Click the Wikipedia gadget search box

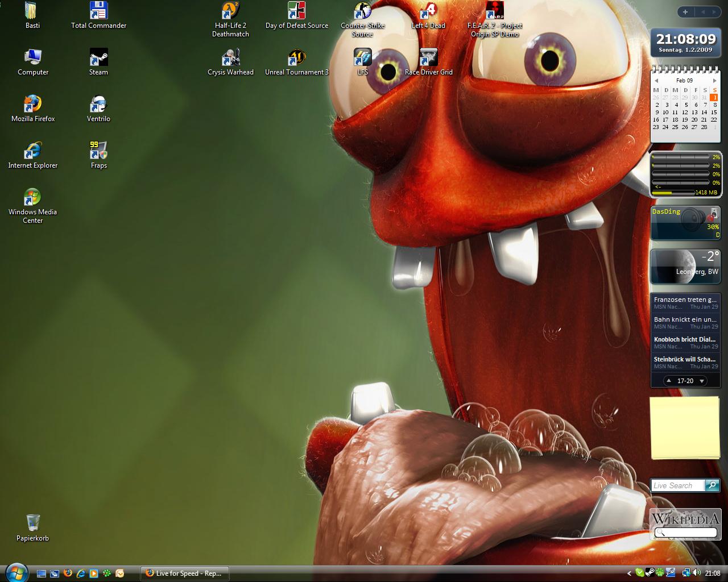pos(685,533)
